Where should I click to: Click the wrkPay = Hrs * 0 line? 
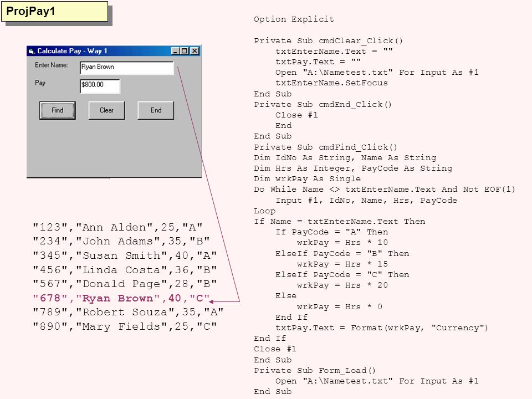pos(340,306)
